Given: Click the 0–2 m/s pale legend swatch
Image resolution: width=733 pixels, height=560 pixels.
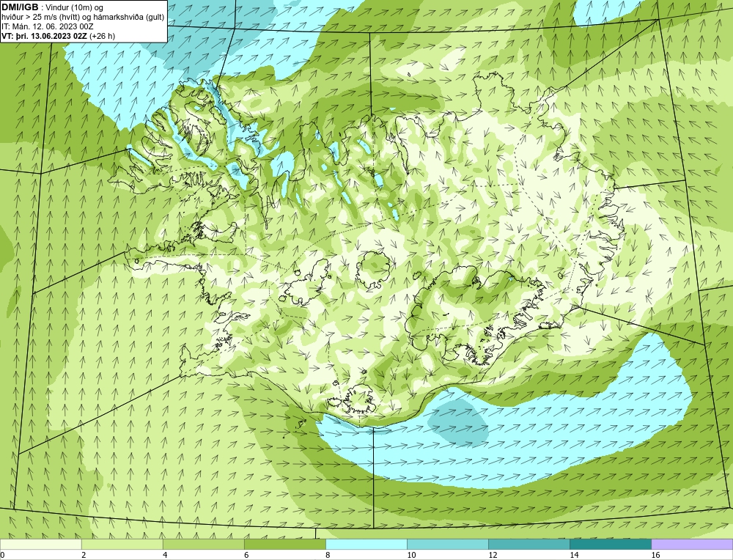Looking at the screenshot, I should click(x=40, y=544).
